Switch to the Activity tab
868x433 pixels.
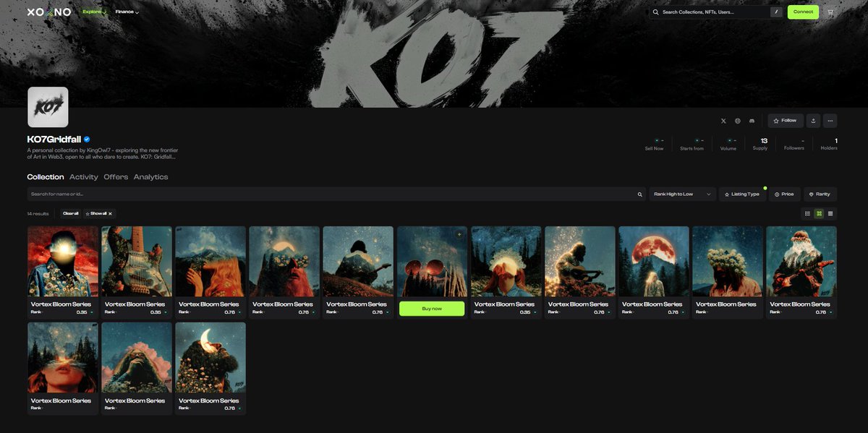click(84, 177)
